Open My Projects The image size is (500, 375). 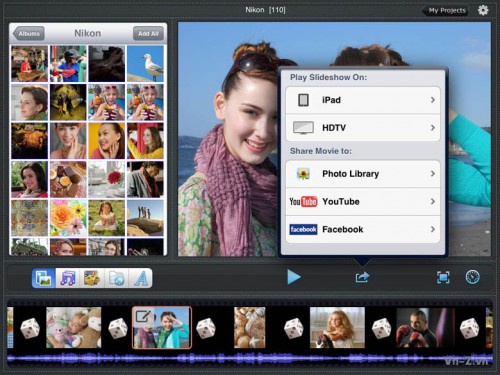point(445,10)
